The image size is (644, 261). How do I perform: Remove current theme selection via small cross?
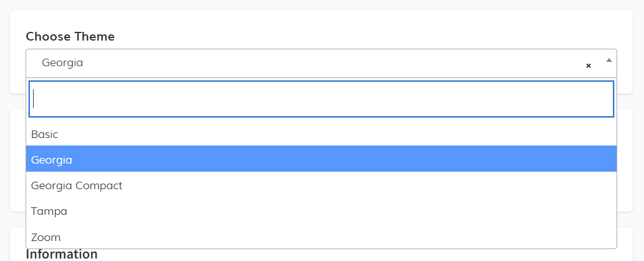click(588, 66)
